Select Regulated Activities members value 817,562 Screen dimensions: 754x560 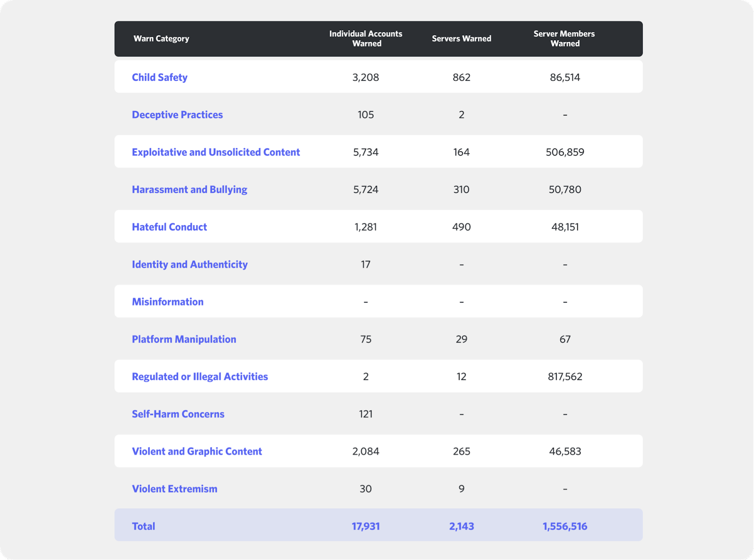pyautogui.click(x=565, y=377)
